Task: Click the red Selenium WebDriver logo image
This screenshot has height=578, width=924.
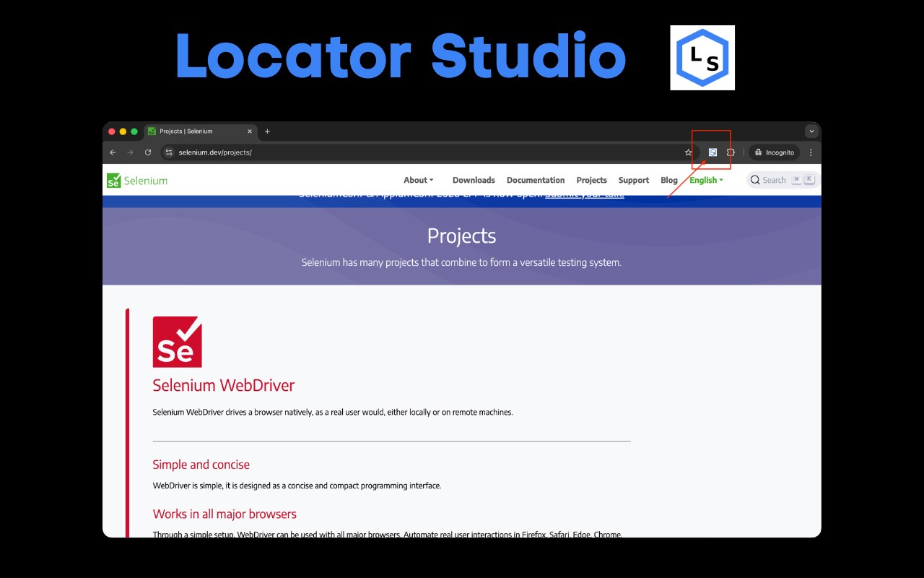Action: (x=178, y=342)
